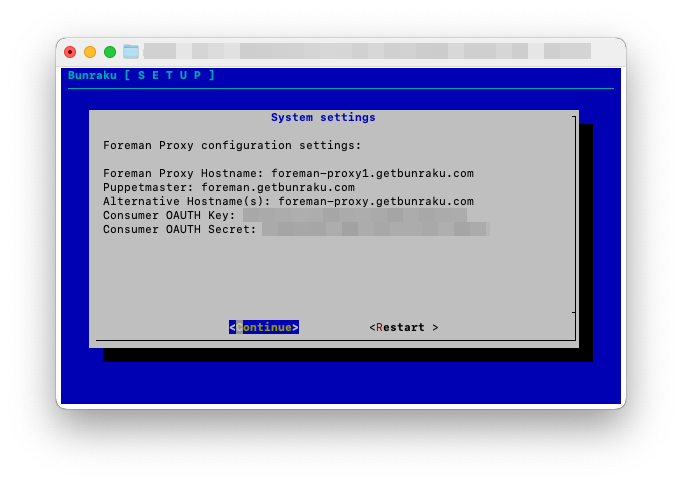This screenshot has width=682, height=483.
Task: Maximize the terminal using green button
Action: (110, 52)
